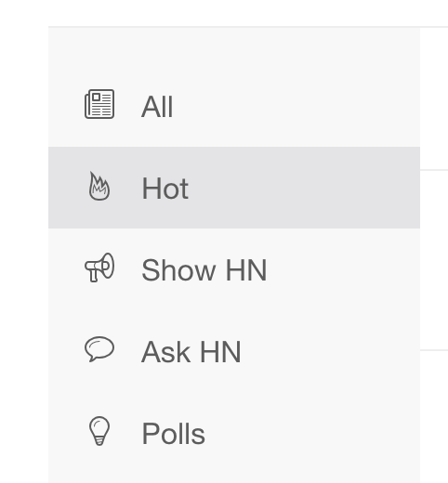The width and height of the screenshot is (448, 483).
Task: Click the flame icon for Hot
Action: pyautogui.click(x=99, y=186)
